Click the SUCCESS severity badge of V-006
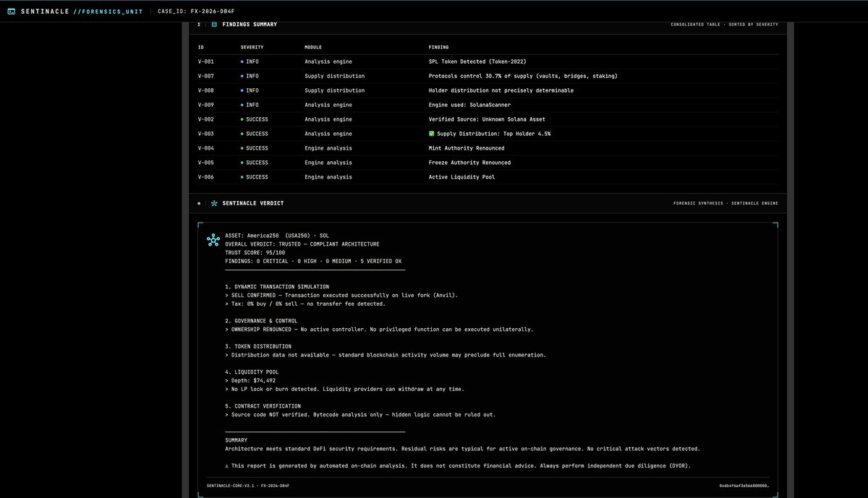Image resolution: width=868 pixels, height=498 pixels. click(x=254, y=177)
